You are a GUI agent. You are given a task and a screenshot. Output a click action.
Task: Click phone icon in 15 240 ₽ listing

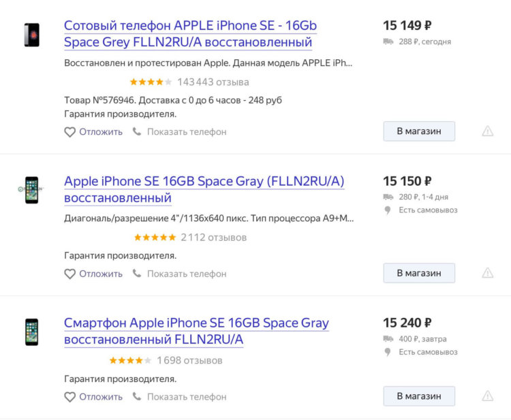coord(137,397)
